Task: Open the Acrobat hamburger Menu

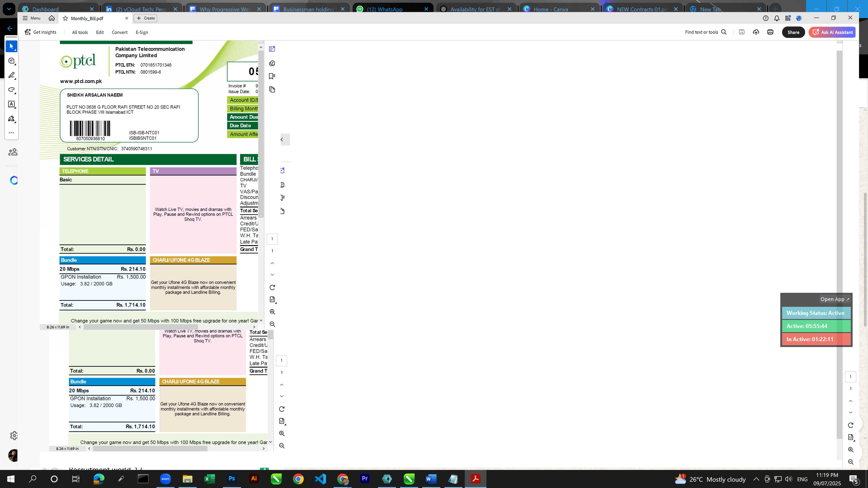Action: [31, 18]
